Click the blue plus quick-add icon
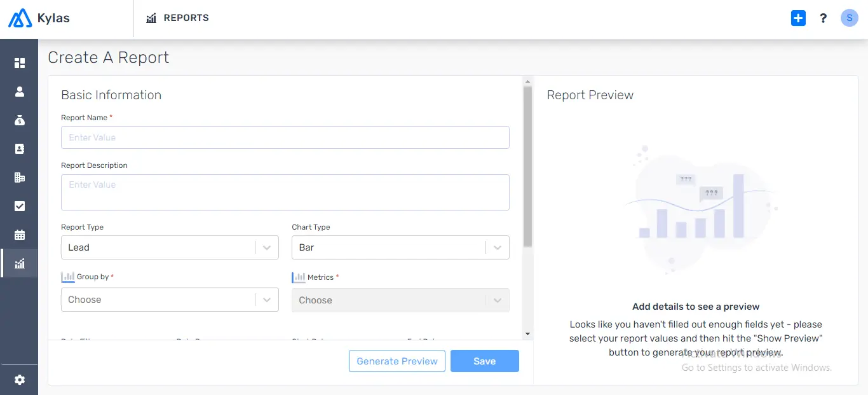 (x=798, y=18)
